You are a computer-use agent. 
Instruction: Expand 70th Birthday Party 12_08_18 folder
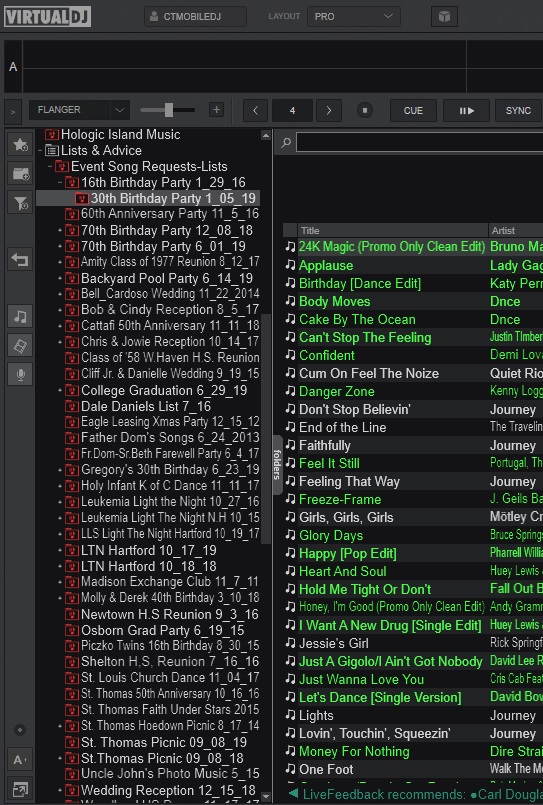[x=60, y=231]
